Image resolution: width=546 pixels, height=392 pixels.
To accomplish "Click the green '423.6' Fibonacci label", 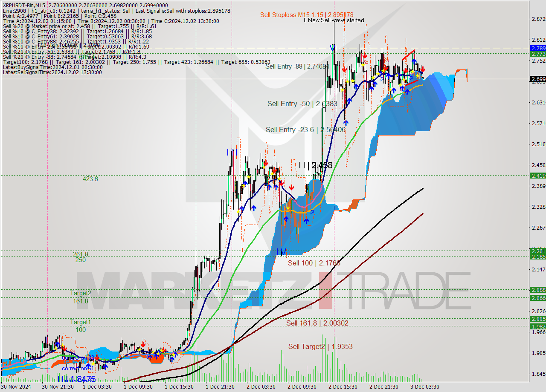I will click(x=90, y=179).
